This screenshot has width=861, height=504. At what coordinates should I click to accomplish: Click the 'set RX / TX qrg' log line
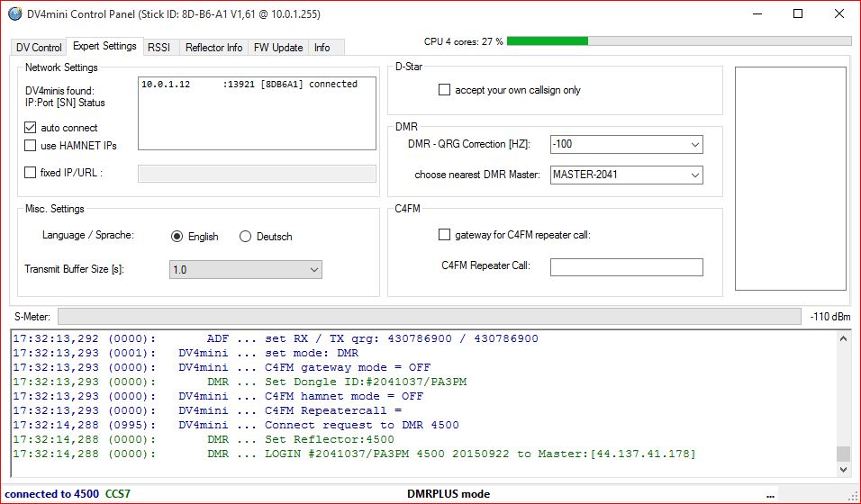click(x=276, y=338)
